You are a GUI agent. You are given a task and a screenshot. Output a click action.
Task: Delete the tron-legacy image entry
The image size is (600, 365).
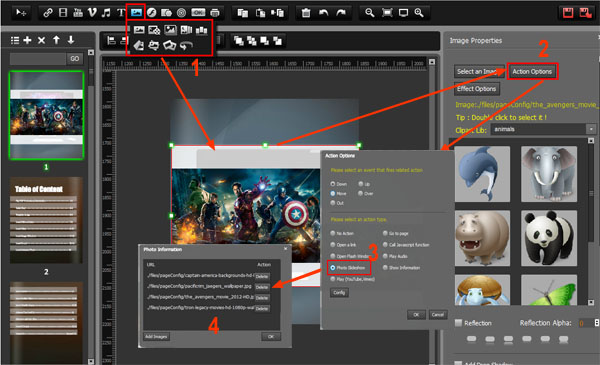click(262, 308)
